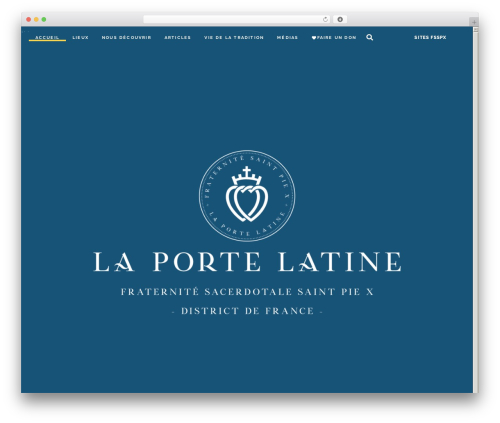Image resolution: width=500 pixels, height=423 pixels.
Task: Open the Médias menu item
Action: pos(287,37)
